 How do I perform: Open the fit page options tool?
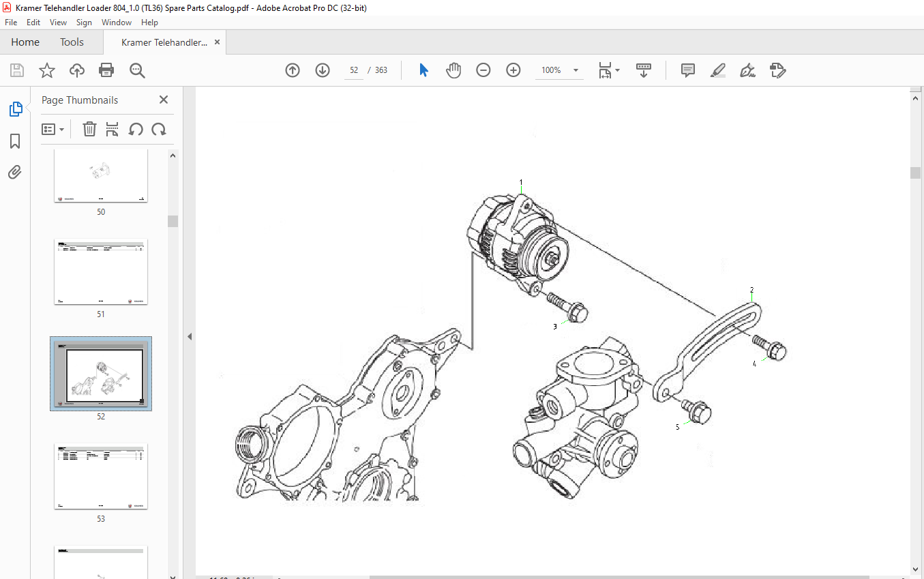[x=608, y=70]
